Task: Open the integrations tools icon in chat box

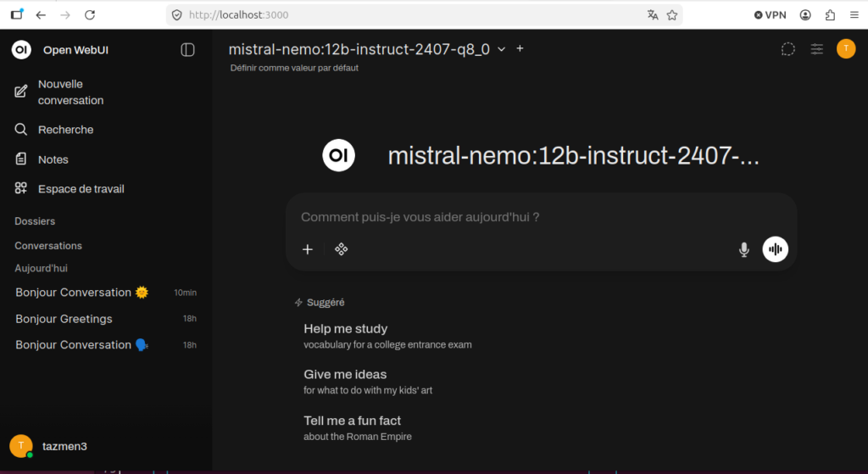Action: pos(341,249)
